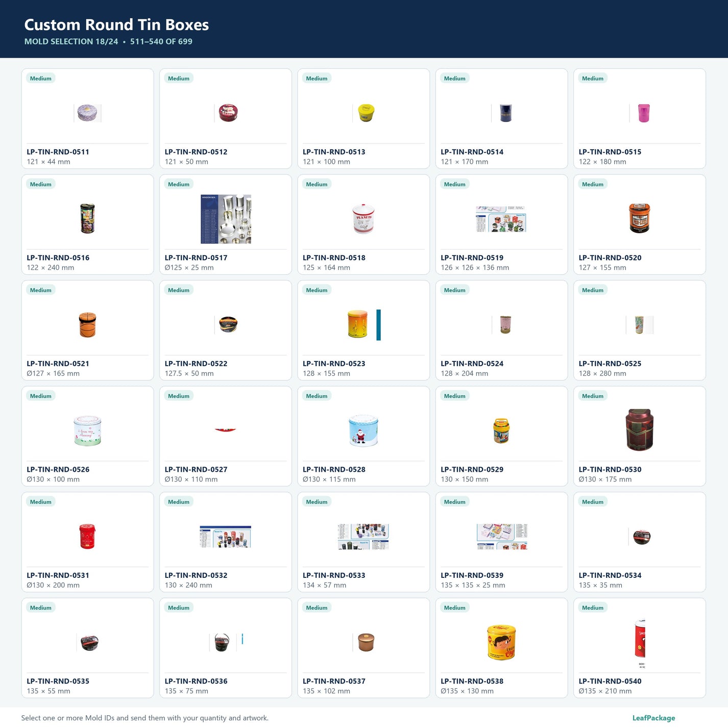Select the red lantern-style tin LP-TIN-RND-0531 image
The height and width of the screenshot is (728, 728).
(87, 536)
